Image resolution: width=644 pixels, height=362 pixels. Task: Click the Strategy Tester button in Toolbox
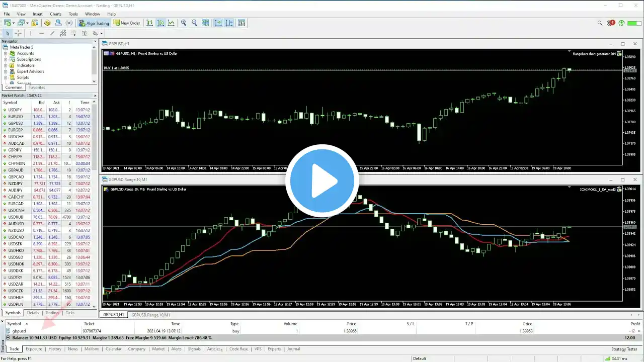pyautogui.click(x=624, y=349)
